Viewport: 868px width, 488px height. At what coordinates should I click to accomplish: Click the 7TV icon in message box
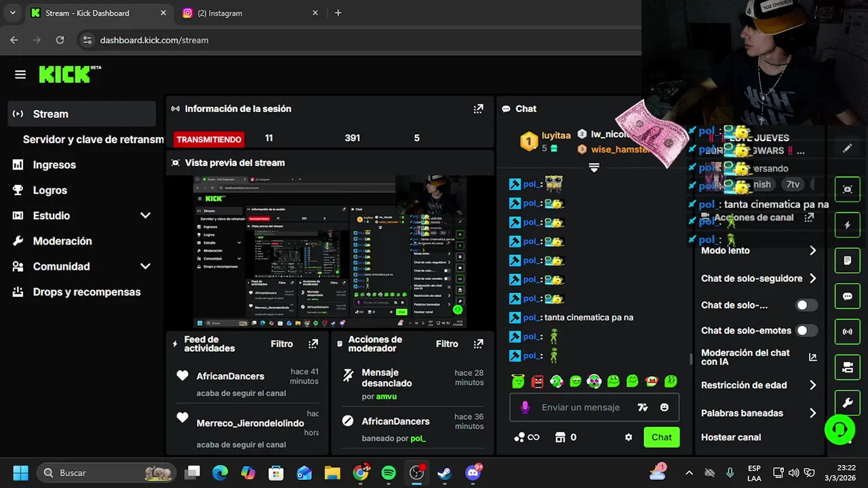coord(643,407)
